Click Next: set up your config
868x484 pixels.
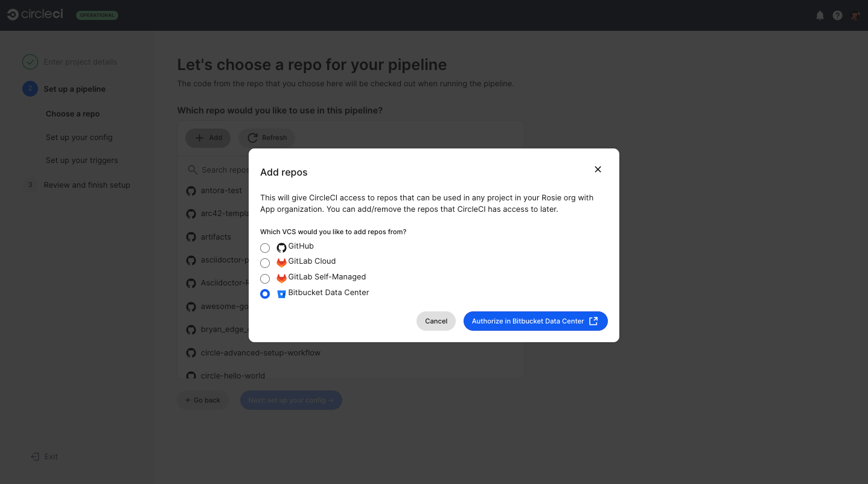pos(291,400)
